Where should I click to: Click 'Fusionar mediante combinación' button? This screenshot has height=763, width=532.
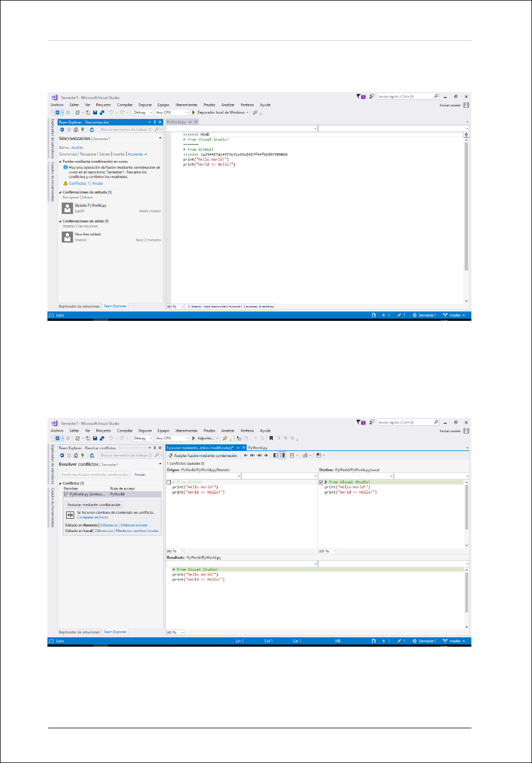94,505
